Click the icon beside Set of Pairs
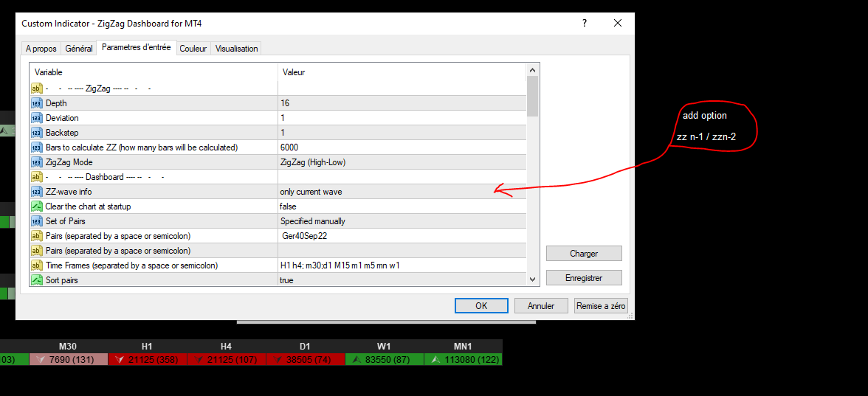Viewport: 868px width, 396px height. [37, 221]
